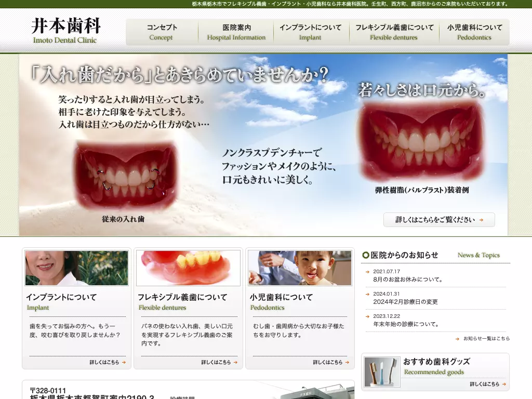Follow 詳しくはこちら link in Flexible dentures card
Image resolution: width=532 pixels, height=399 pixels.
(216, 362)
